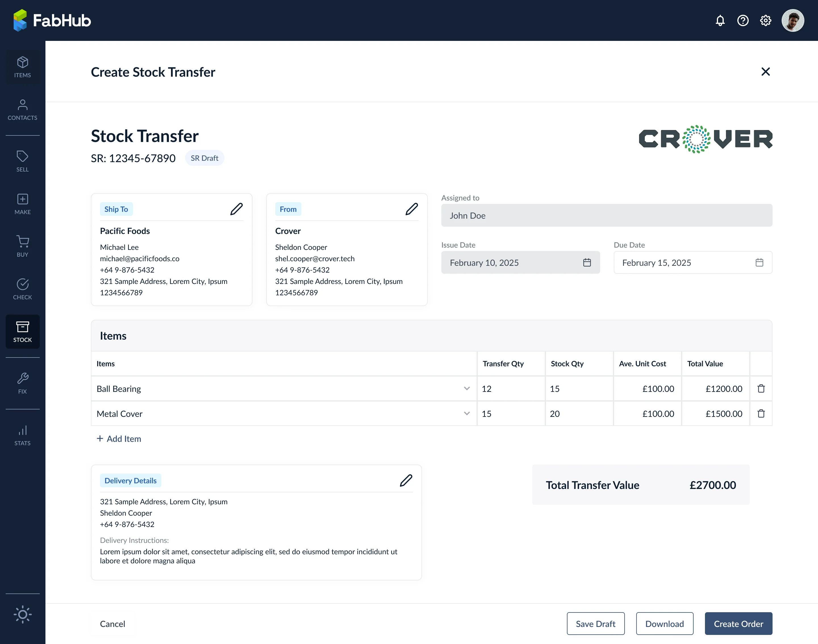Edit the Ship To details

pos(237,209)
